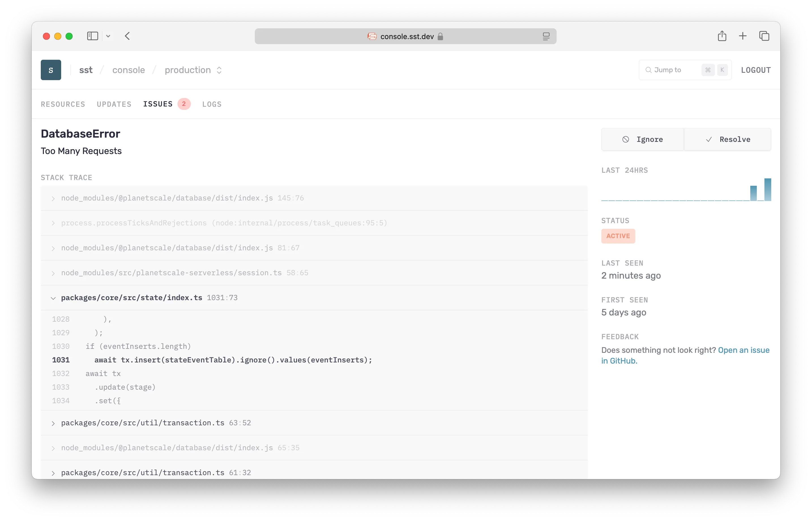Expand the index.js 65:35 stack frame
This screenshot has height=521, width=812.
point(314,448)
